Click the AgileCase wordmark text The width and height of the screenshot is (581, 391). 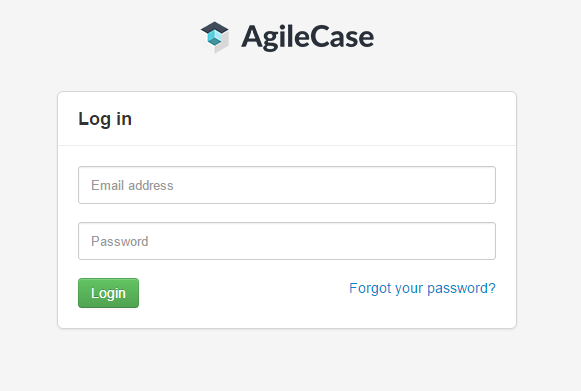[x=308, y=37]
